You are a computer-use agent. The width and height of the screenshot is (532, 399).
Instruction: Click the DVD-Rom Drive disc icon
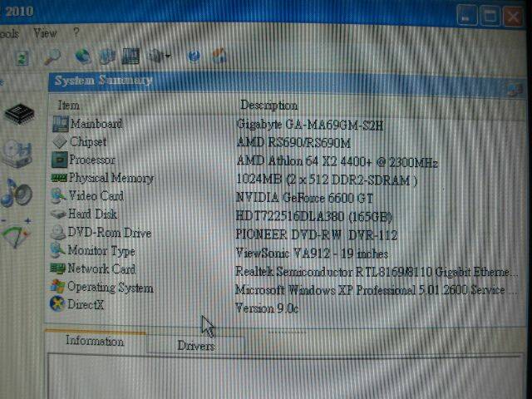pyautogui.click(x=58, y=233)
